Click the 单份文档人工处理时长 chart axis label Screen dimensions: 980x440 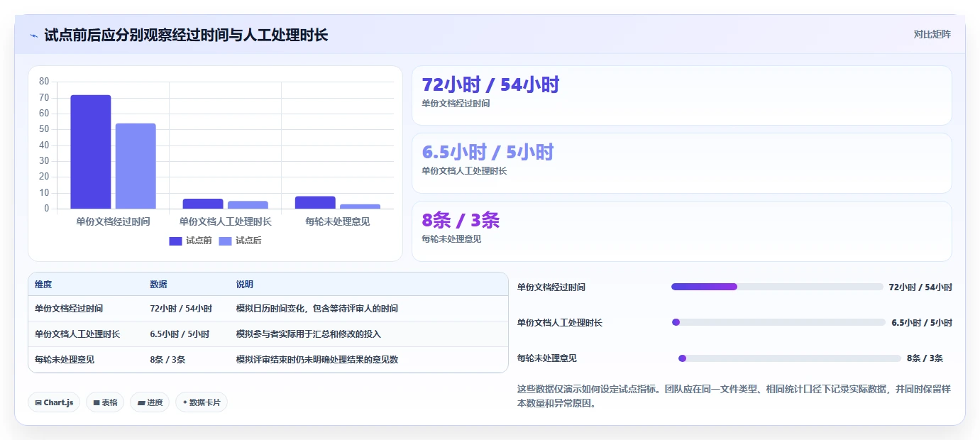225,221
